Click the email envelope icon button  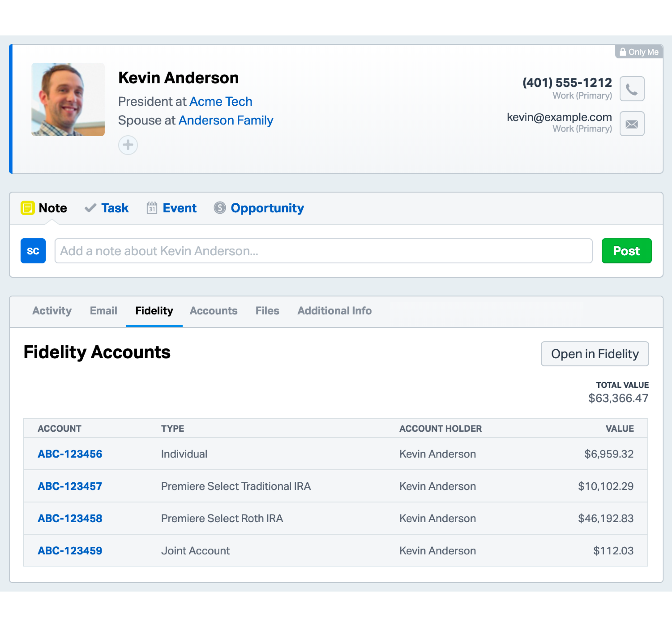pos(632,124)
